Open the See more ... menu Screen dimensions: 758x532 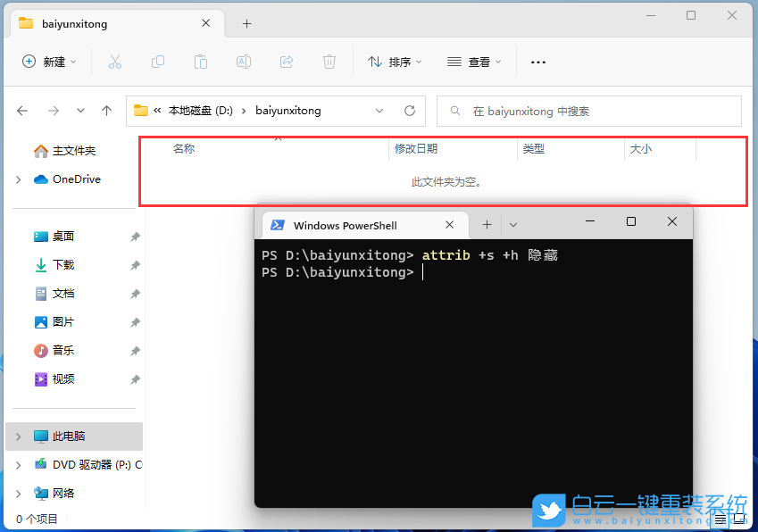point(537,62)
